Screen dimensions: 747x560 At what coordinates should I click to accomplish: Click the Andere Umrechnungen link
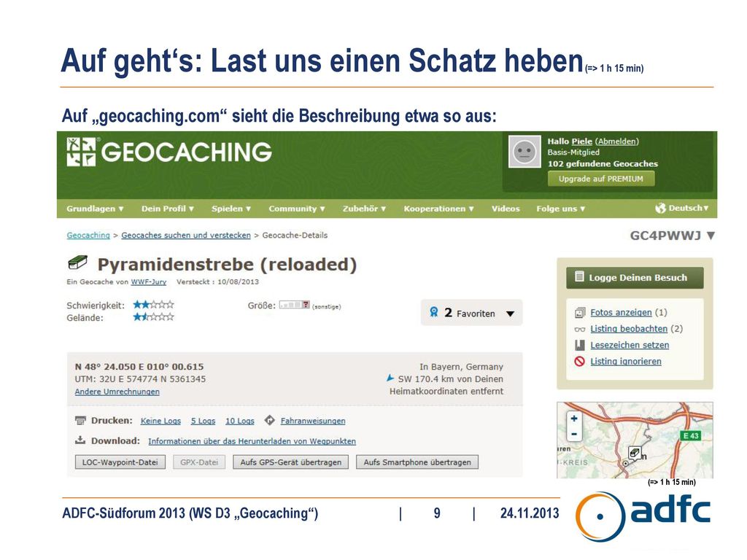tap(117, 392)
